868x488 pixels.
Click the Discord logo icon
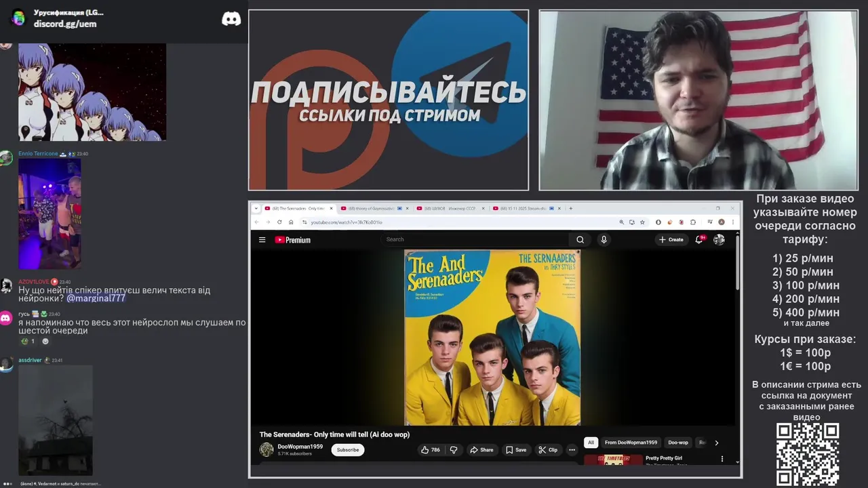(x=231, y=19)
